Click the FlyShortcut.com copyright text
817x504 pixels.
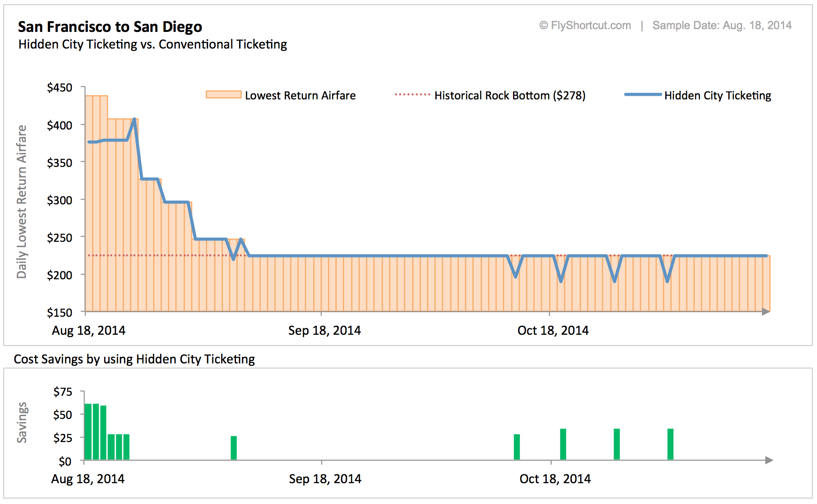[585, 25]
